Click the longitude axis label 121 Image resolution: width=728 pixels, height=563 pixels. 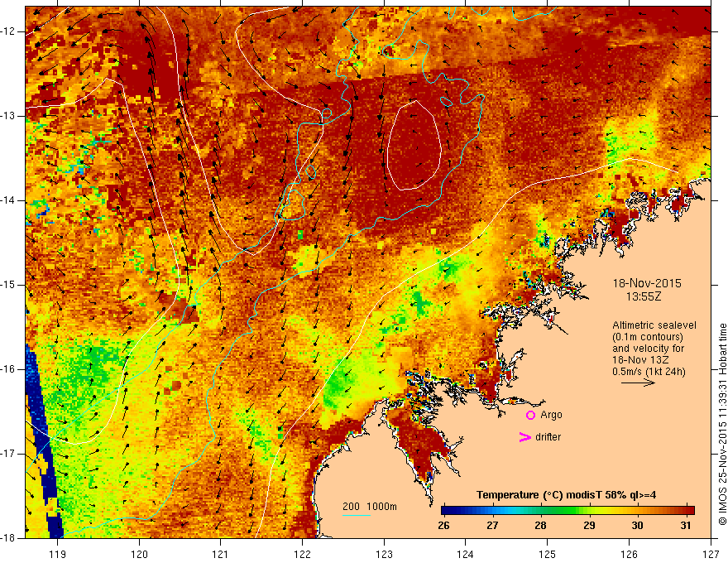point(221,554)
